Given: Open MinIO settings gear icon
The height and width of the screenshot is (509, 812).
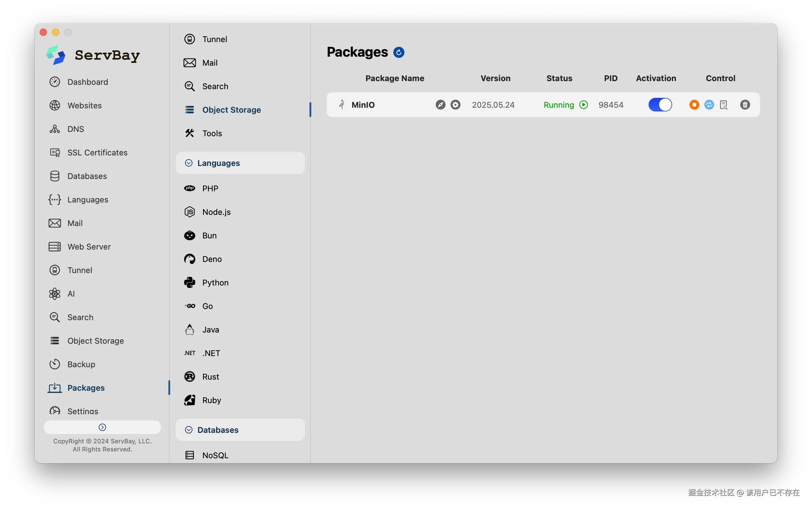Looking at the screenshot, I should tap(456, 105).
